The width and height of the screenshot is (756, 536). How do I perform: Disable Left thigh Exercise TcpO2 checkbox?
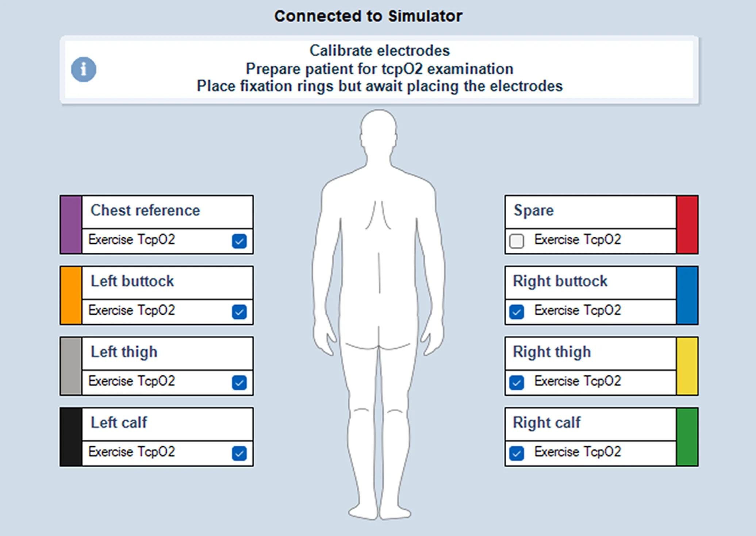click(239, 382)
